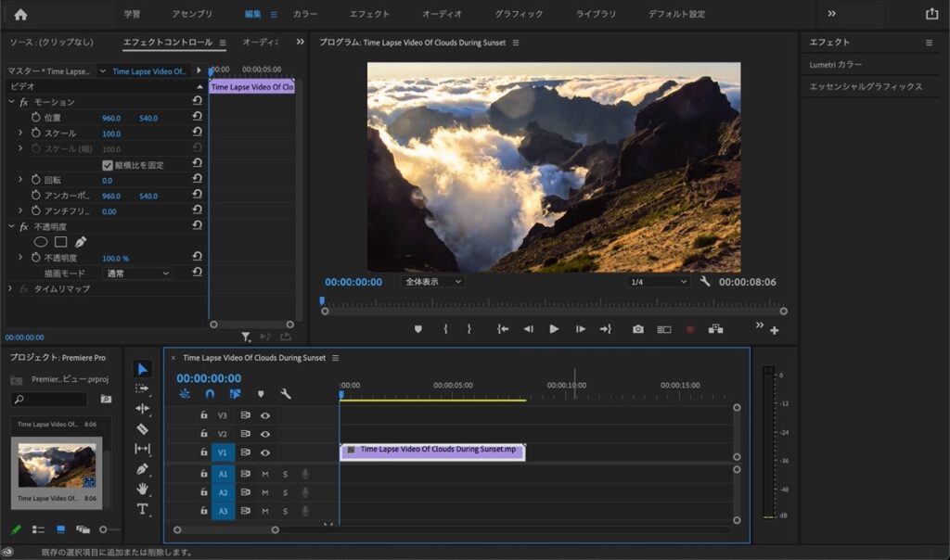The image size is (950, 560).
Task: Step forward one frame
Action: (x=581, y=329)
